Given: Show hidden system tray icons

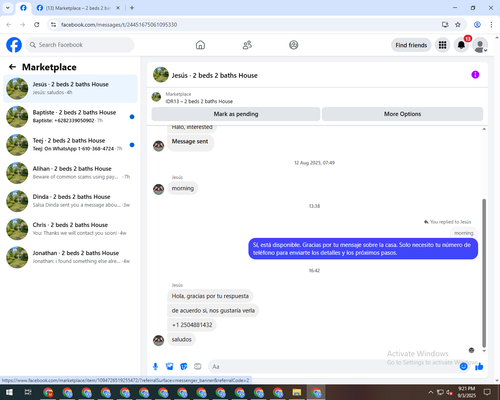Looking at the screenshot, I should pyautogui.click(x=430, y=392).
